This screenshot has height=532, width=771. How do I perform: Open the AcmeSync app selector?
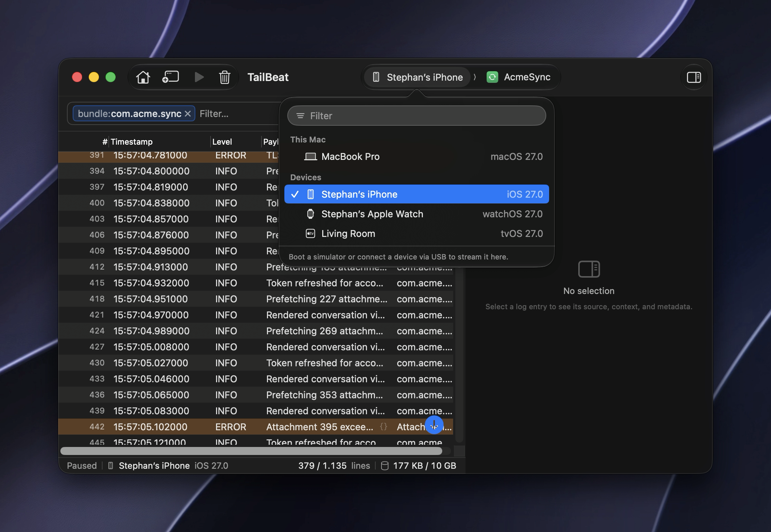pyautogui.click(x=519, y=77)
